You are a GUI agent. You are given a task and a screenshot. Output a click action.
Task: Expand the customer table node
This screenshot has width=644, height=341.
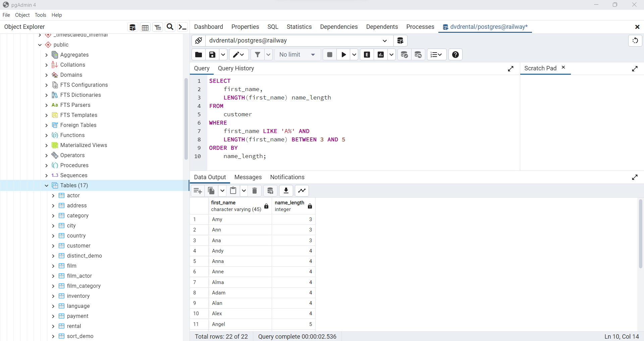53,246
